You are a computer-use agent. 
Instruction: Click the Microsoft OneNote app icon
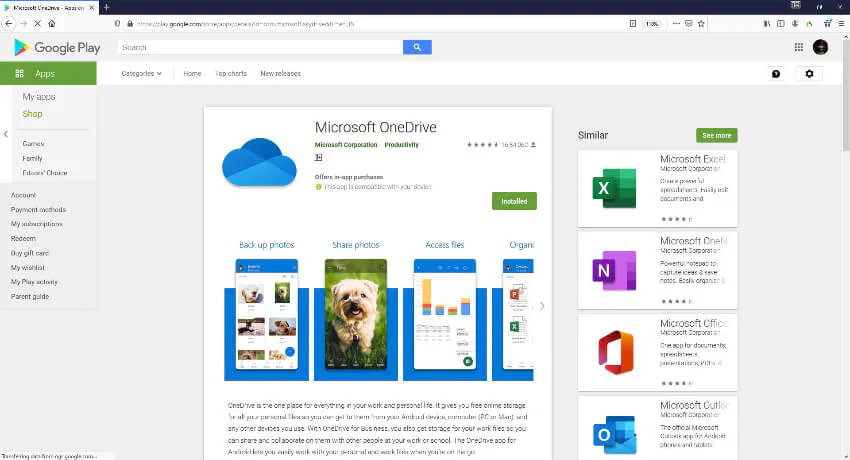(614, 270)
